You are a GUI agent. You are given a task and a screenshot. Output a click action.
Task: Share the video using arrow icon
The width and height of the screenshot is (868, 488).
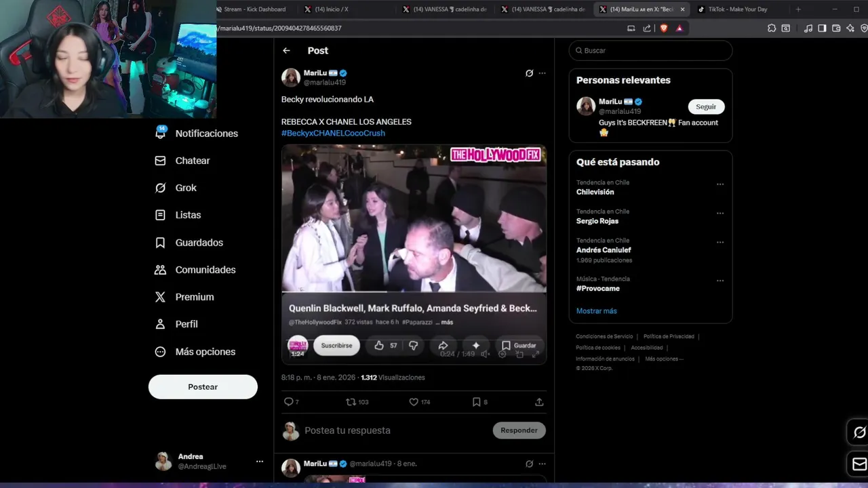click(443, 346)
